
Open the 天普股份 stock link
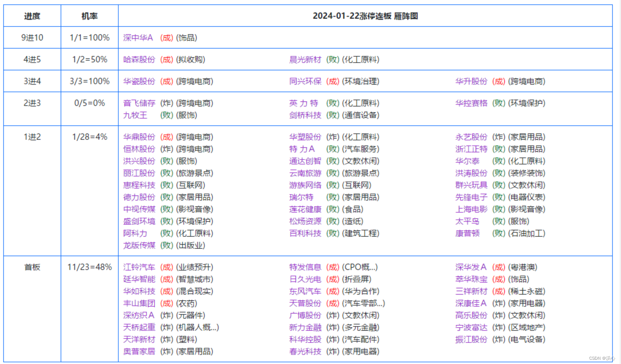305,303
